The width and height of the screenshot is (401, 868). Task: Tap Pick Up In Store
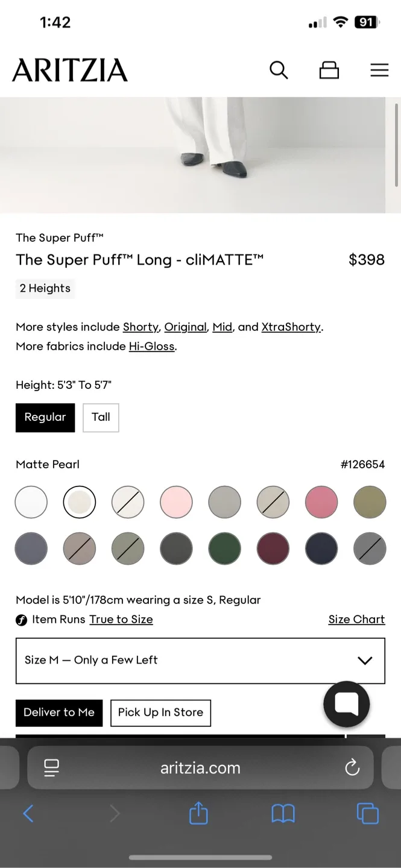point(160,712)
